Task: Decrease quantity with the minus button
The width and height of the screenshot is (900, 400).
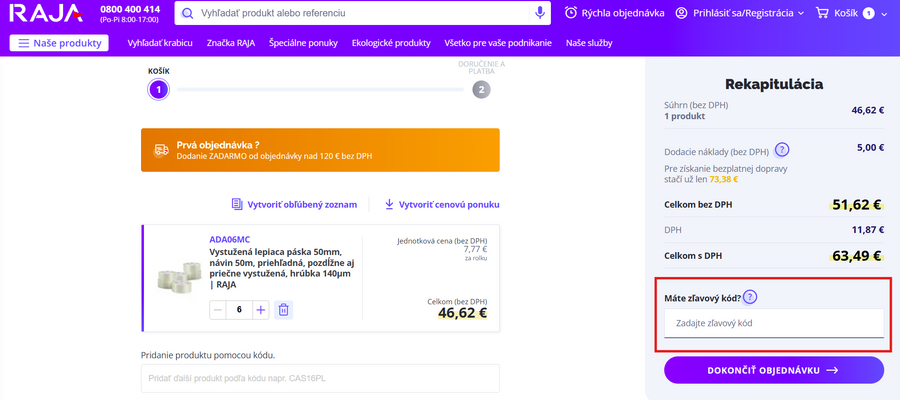Action: click(218, 310)
